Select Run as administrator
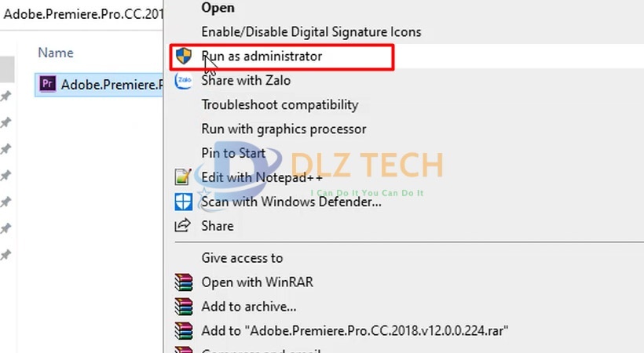 [x=262, y=56]
